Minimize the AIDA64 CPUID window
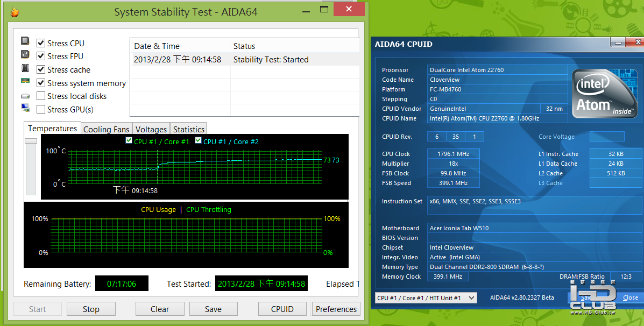 click(618, 42)
